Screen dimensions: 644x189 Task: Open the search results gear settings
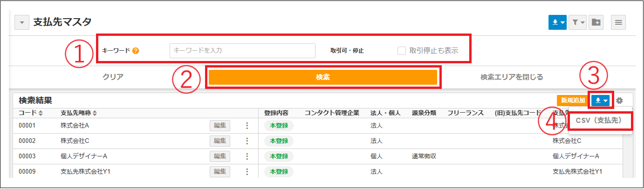pos(619,100)
